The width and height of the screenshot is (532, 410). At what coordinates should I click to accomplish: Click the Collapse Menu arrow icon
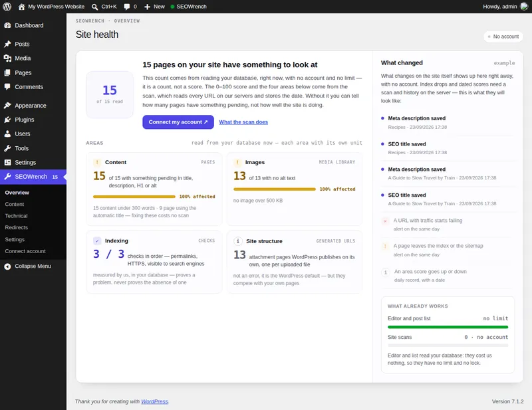pyautogui.click(x=7, y=266)
